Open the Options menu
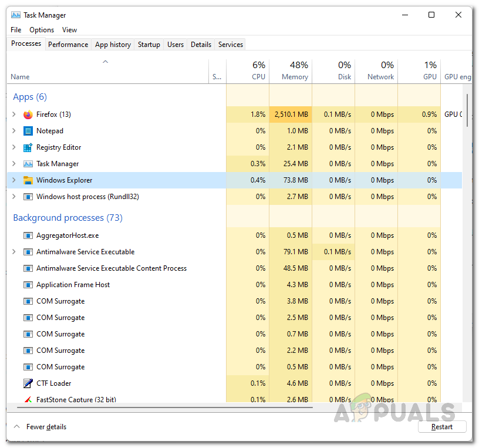Viewport: 479px width, 448px height. [x=42, y=30]
